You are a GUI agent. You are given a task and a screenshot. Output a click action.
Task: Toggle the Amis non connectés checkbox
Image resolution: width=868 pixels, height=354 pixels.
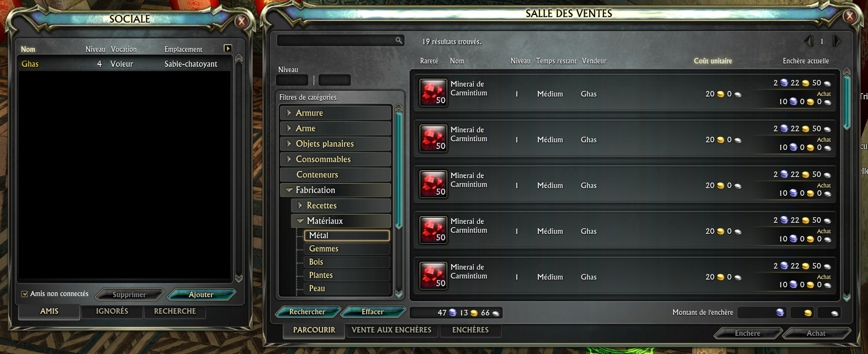(24, 294)
